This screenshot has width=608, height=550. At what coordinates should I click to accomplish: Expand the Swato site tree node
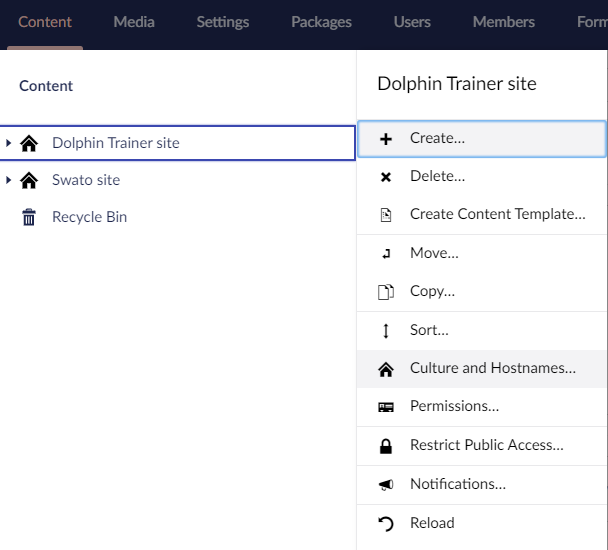(x=8, y=180)
